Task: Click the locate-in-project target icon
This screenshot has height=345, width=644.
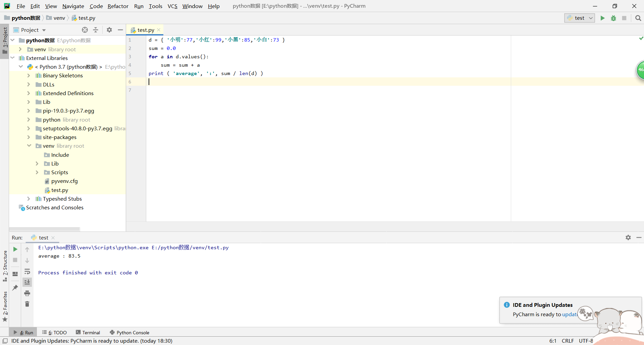Action: 85,30
